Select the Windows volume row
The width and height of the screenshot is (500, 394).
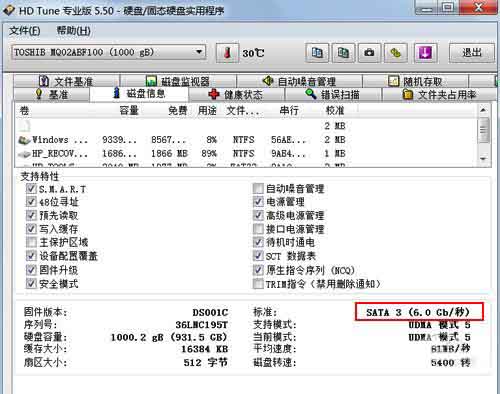[246, 140]
